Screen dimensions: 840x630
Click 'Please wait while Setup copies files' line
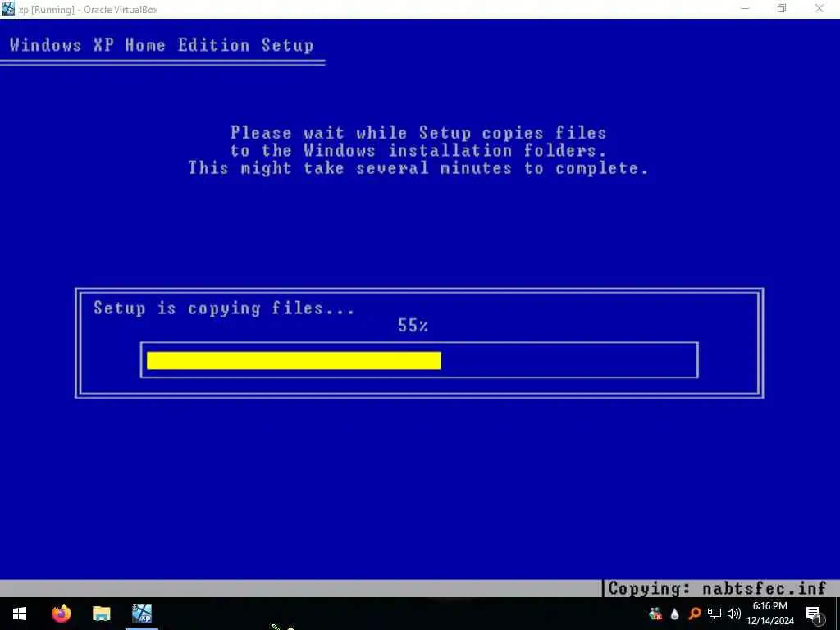point(418,132)
